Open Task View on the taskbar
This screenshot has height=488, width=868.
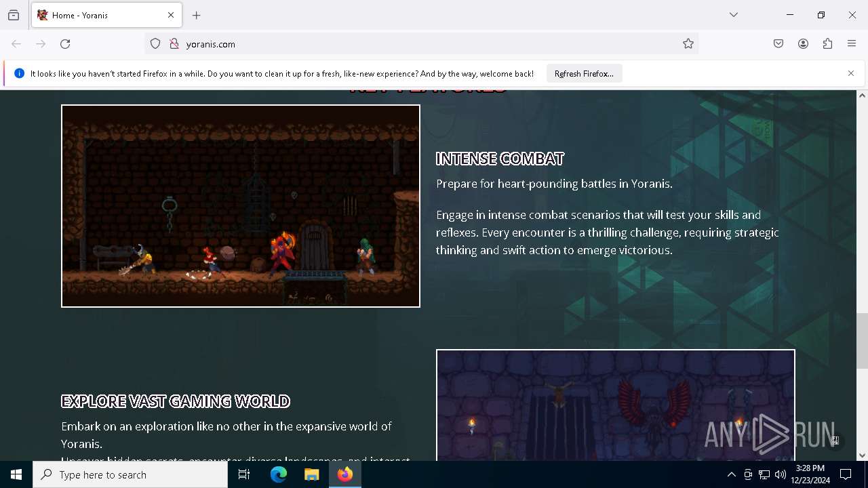[x=244, y=474]
